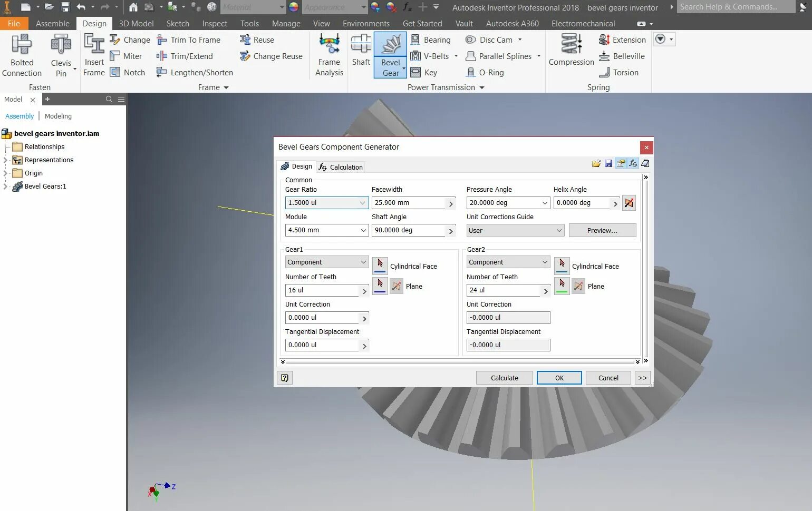Pick the Cylindrical Face for Gear1
Viewport: 812px width, 511px height.
pos(380,266)
